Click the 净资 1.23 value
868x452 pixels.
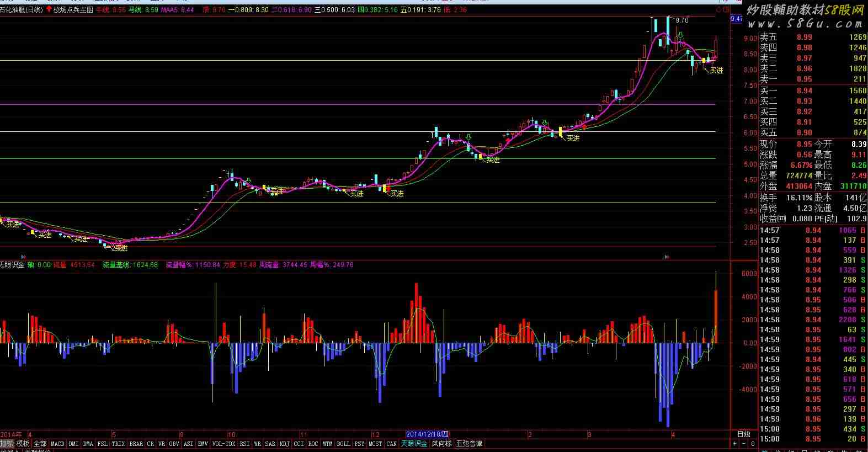coord(804,208)
